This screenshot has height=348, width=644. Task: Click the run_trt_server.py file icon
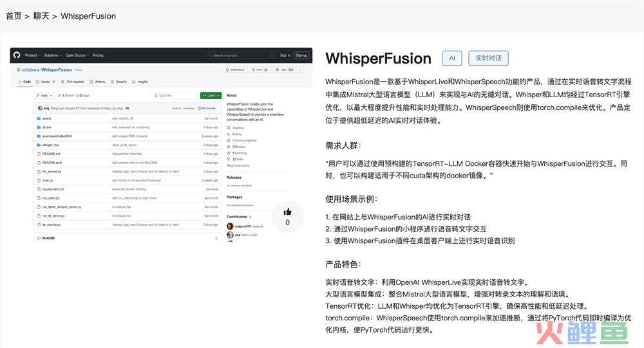(x=39, y=216)
